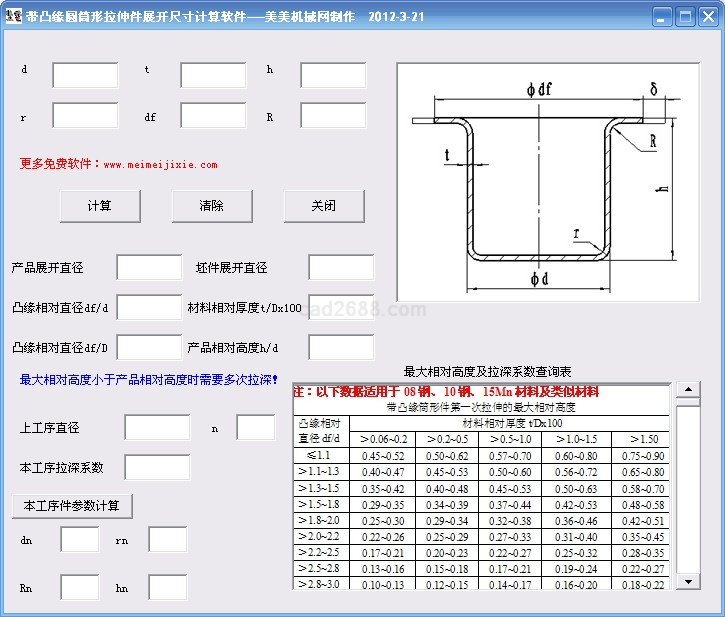Click the 本工序件参数计算 button
This screenshot has width=725, height=617.
point(72,506)
